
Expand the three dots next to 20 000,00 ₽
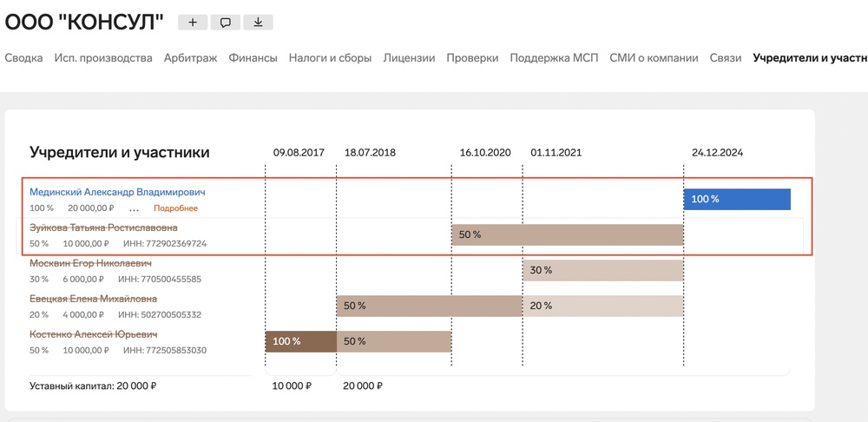click(134, 208)
